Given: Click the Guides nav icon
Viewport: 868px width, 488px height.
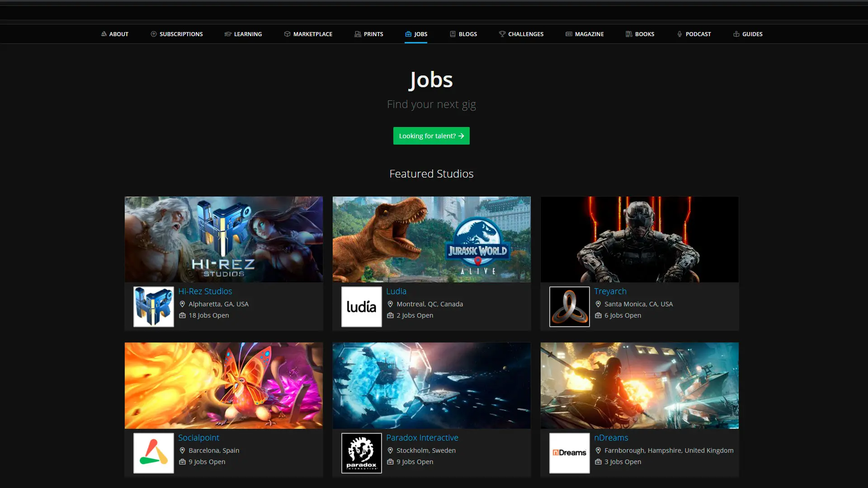Looking at the screenshot, I should 736,34.
